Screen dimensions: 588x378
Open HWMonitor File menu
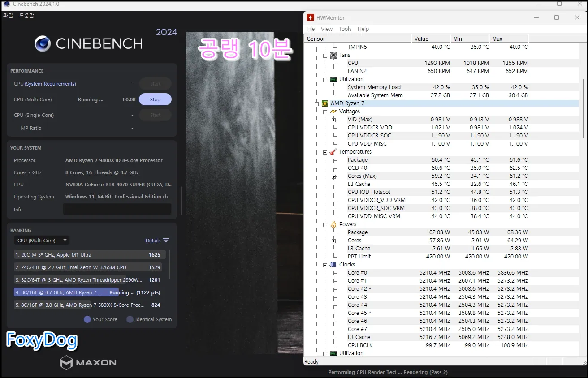click(x=311, y=29)
